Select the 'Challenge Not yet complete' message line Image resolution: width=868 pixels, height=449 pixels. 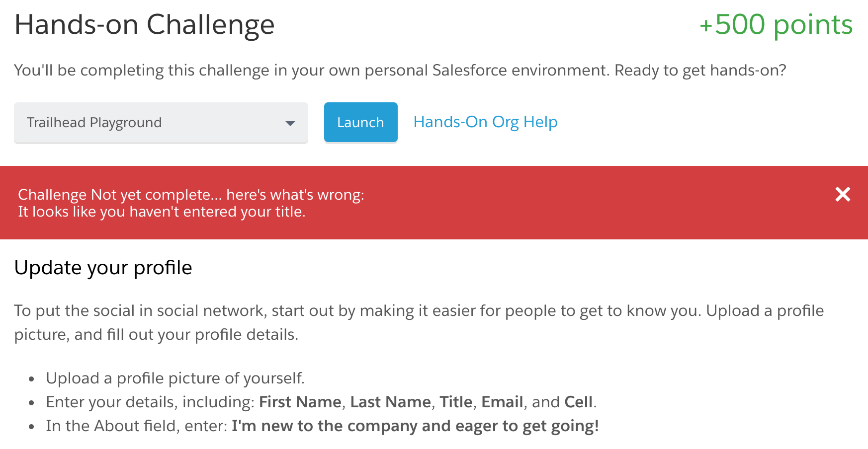tap(191, 195)
